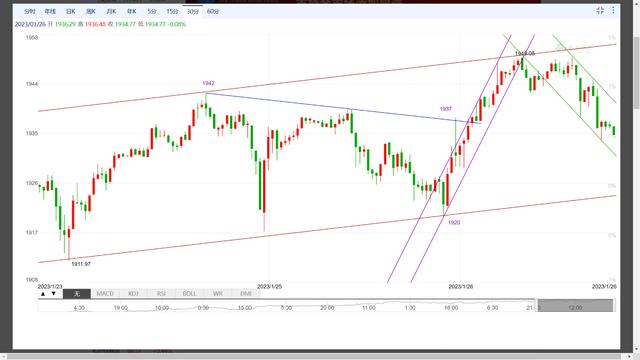Turn on the WR indicator
640x360 pixels.
(x=218, y=293)
